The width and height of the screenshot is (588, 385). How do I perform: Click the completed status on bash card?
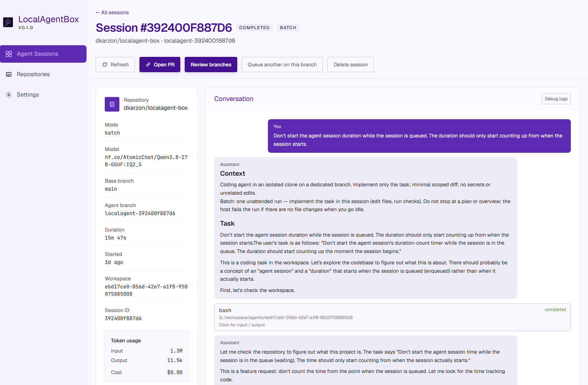tap(555, 310)
